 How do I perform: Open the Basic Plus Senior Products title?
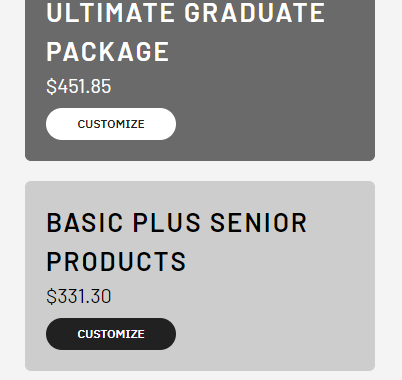[177, 242]
